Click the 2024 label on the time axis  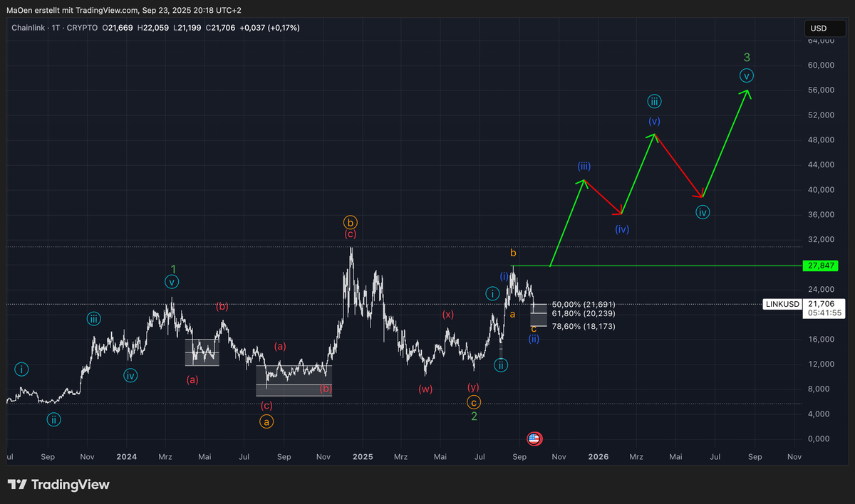[x=126, y=456]
